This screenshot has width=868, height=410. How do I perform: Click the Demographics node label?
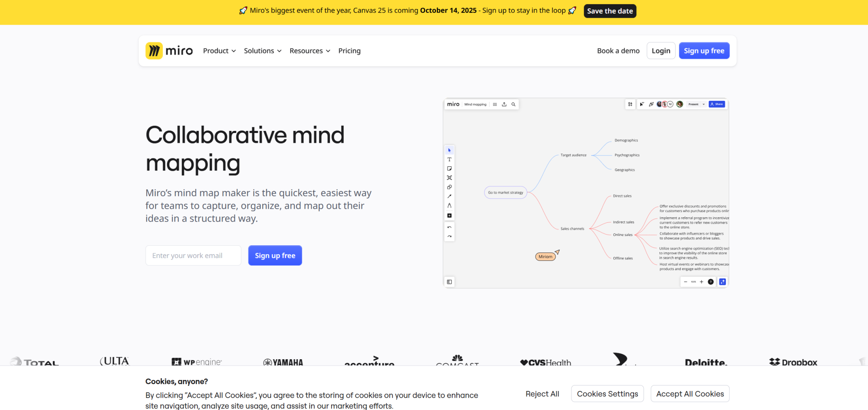pos(626,141)
